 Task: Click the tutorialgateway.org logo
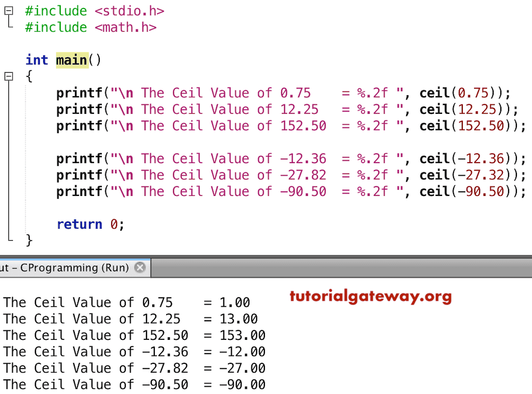[370, 298]
